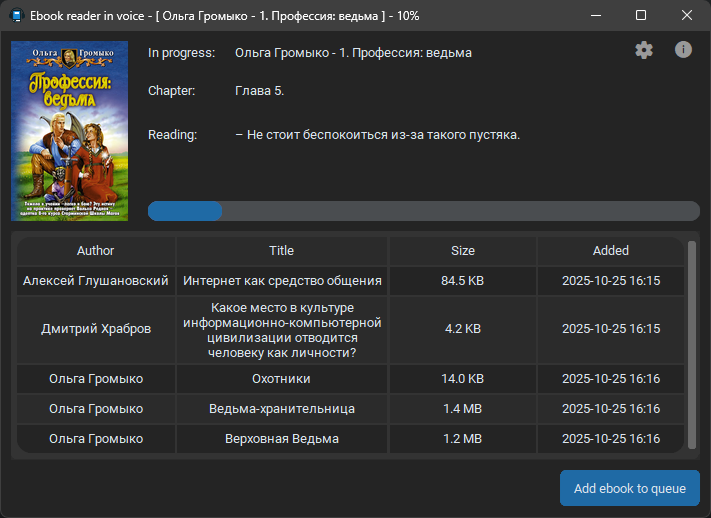Sort queue by Author column header
The width and height of the screenshot is (711, 518).
(96, 250)
